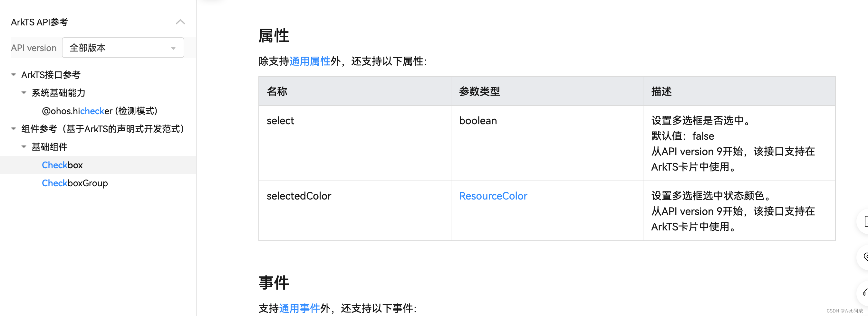Follow the 通用属性 link
868x316 pixels.
point(310,61)
